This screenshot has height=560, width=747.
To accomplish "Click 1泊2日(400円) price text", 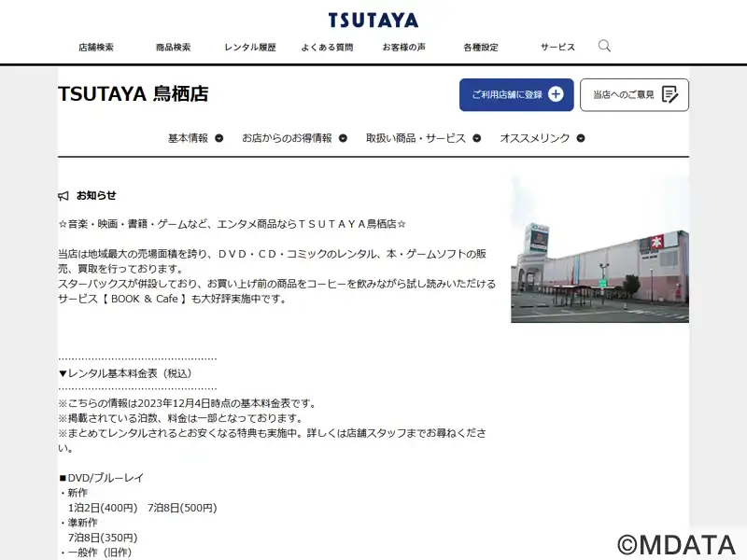I will pyautogui.click(x=103, y=508).
